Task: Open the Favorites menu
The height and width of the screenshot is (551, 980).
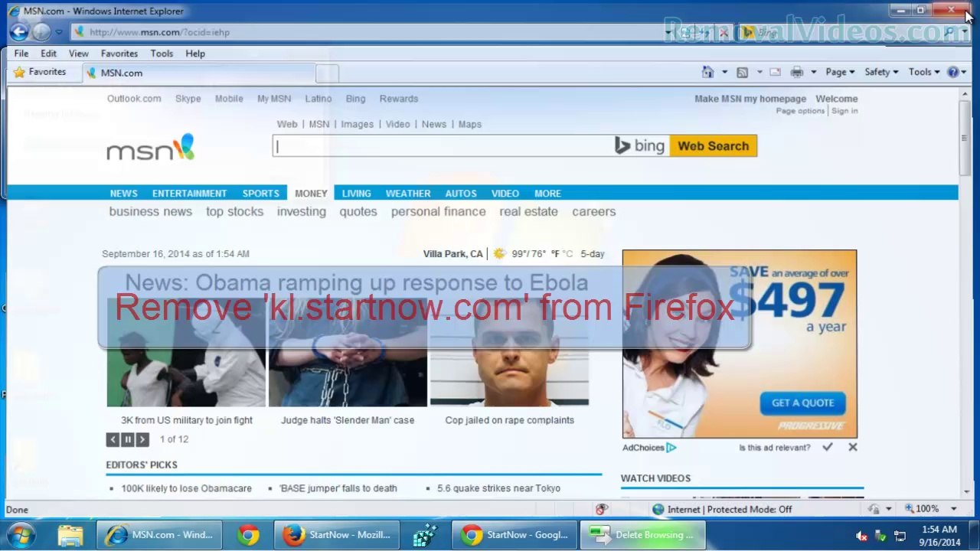Action: [119, 54]
